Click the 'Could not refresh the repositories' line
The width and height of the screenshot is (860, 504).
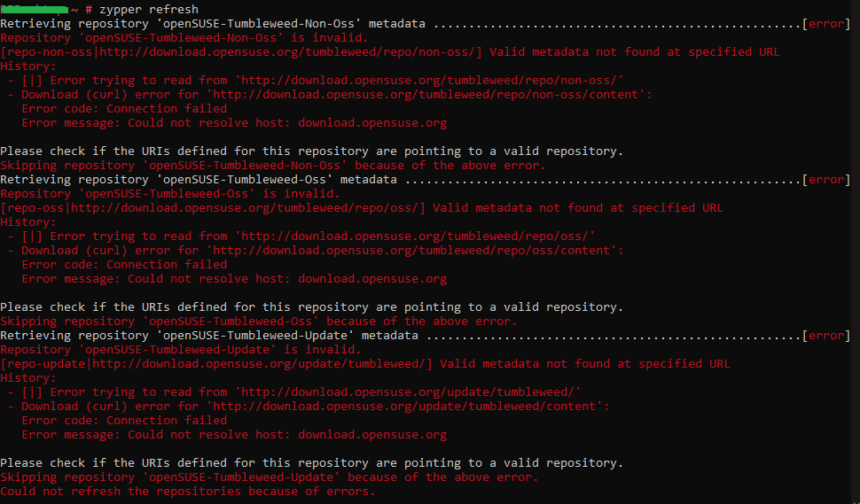188,492
